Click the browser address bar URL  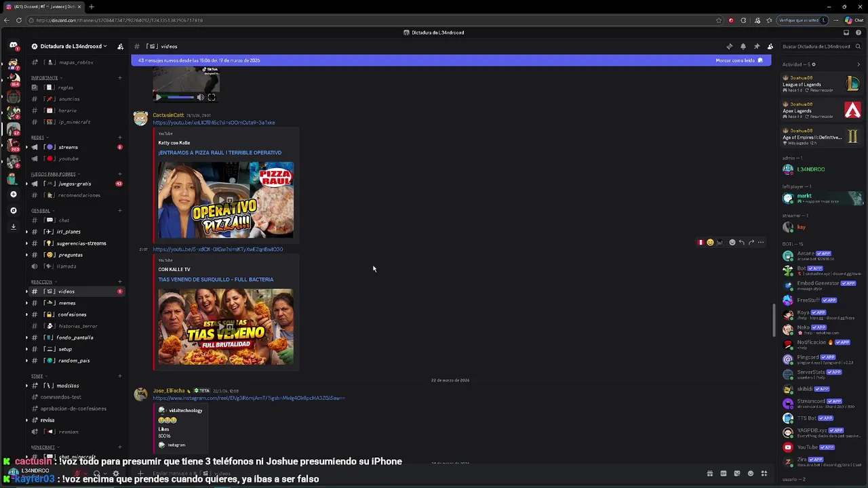pos(119,20)
